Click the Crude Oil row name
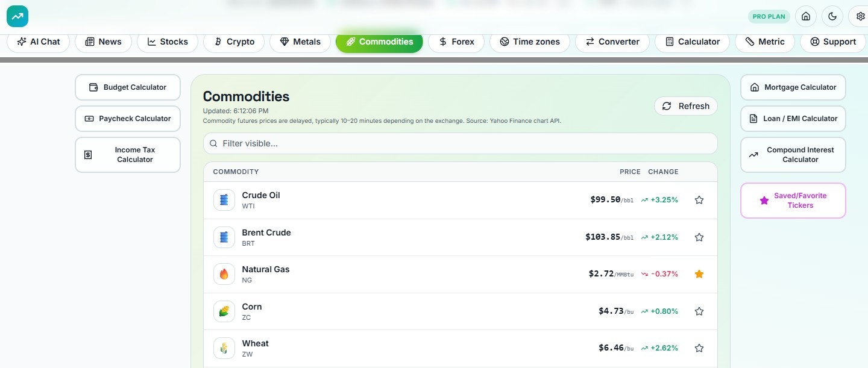This screenshot has width=868, height=368. point(261,195)
